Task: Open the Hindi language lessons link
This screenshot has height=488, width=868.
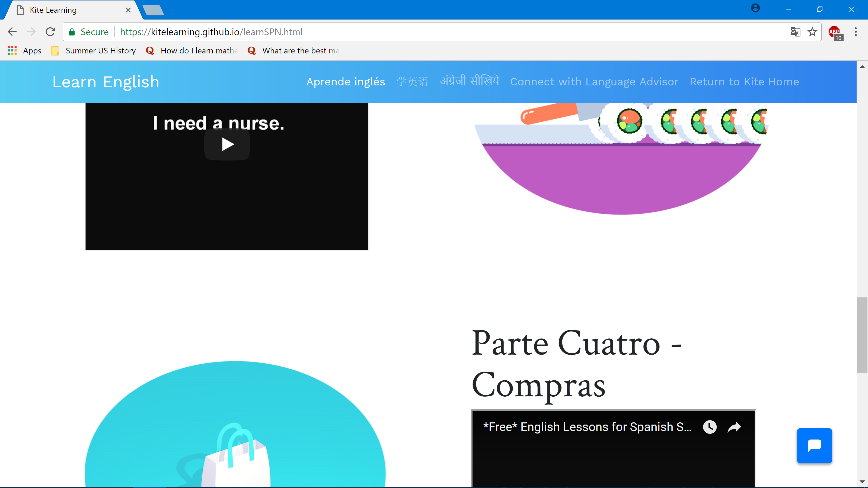Action: (469, 82)
